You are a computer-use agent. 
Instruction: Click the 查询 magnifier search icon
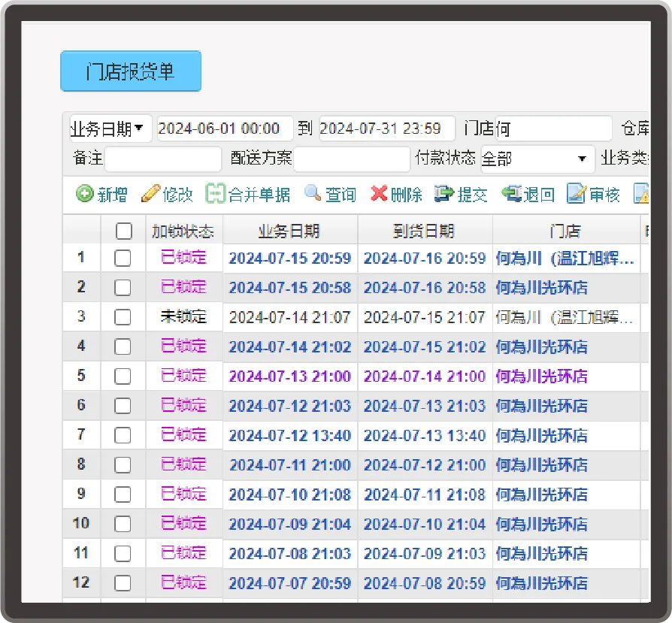313,193
